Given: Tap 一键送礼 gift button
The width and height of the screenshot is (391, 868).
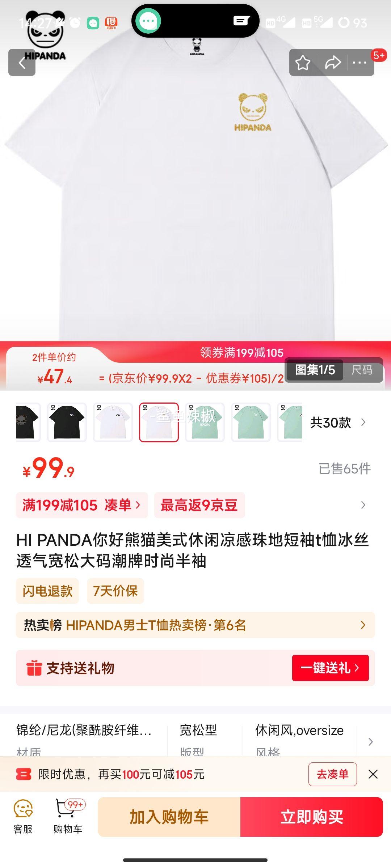Looking at the screenshot, I should [331, 668].
